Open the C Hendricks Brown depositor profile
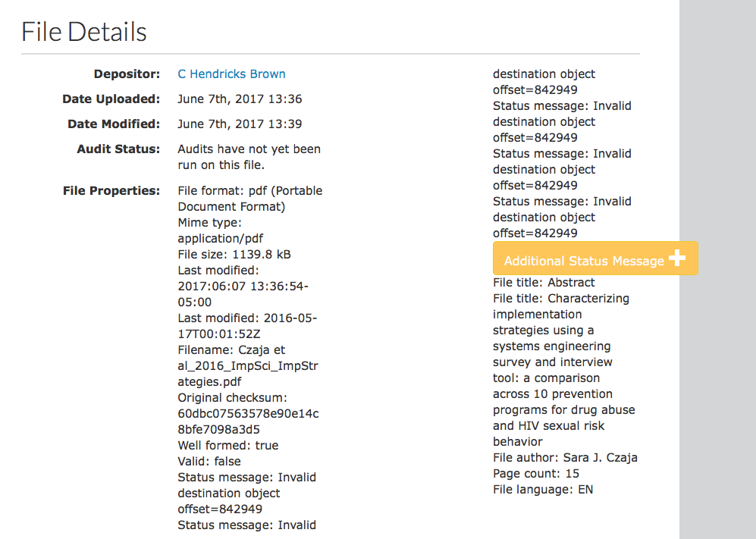The image size is (756, 539). [x=231, y=74]
